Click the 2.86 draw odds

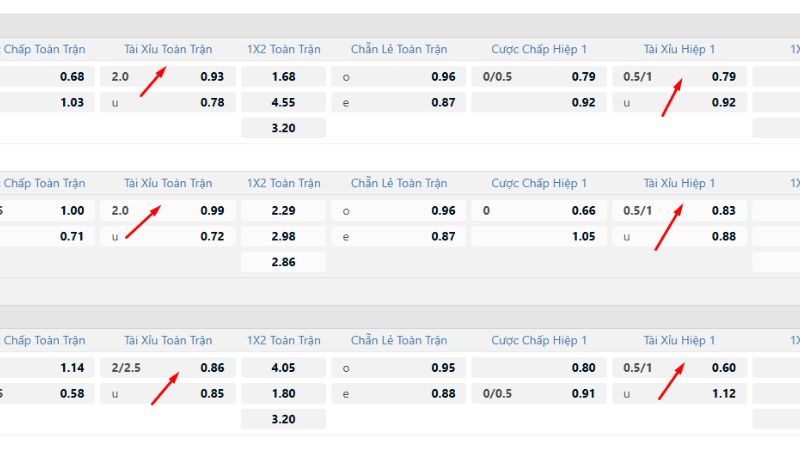click(x=283, y=262)
